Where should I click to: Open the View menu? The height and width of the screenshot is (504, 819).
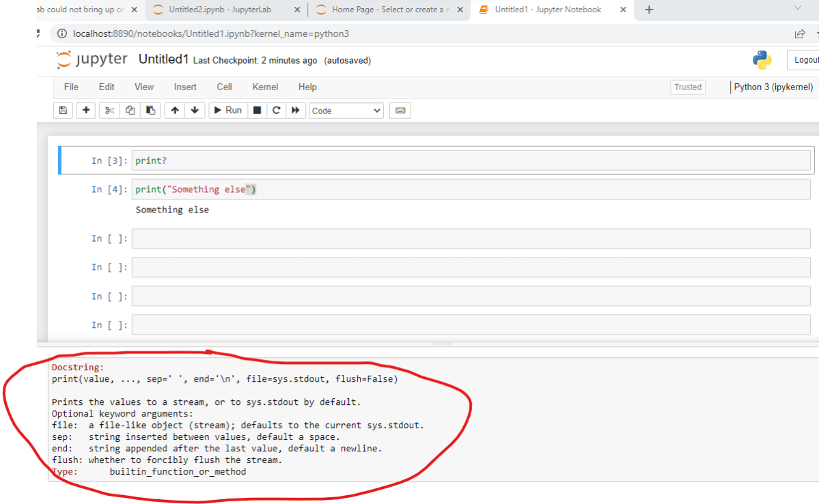(x=144, y=87)
